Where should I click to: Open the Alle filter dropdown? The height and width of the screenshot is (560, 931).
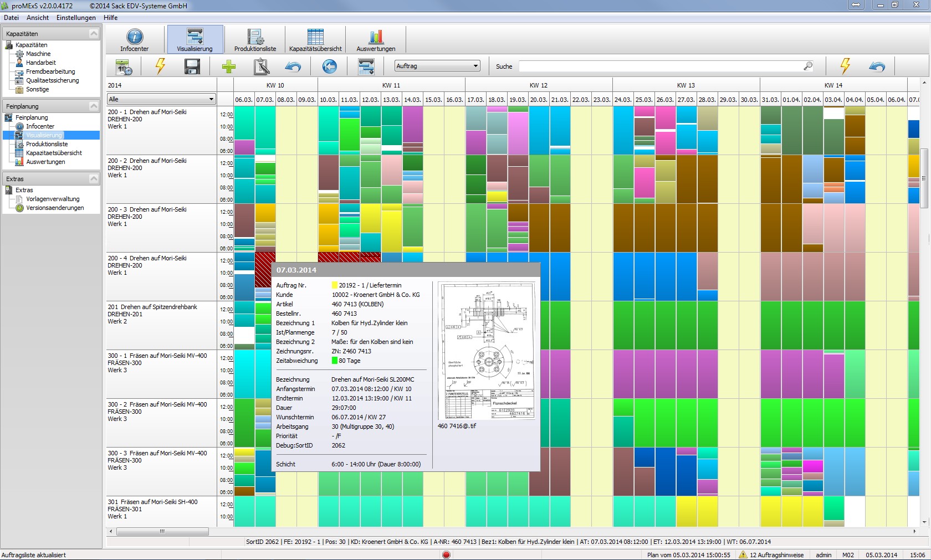coord(161,99)
